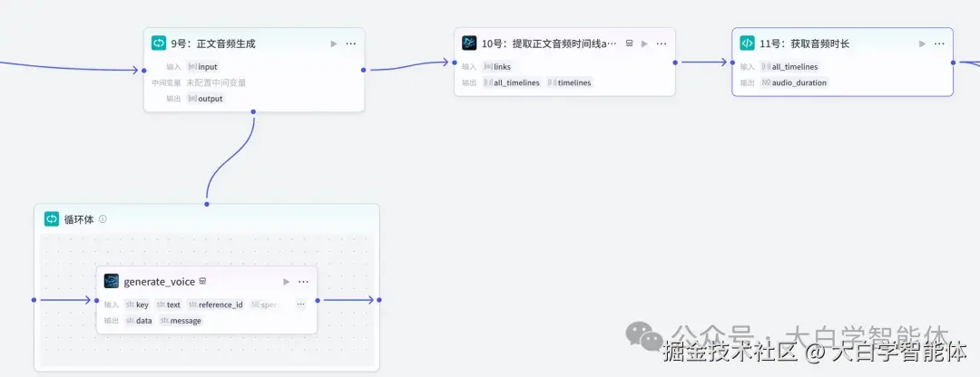The image size is (980, 377).
Task: Click the plugin store badge beside generate_voice
Action: [202, 282]
